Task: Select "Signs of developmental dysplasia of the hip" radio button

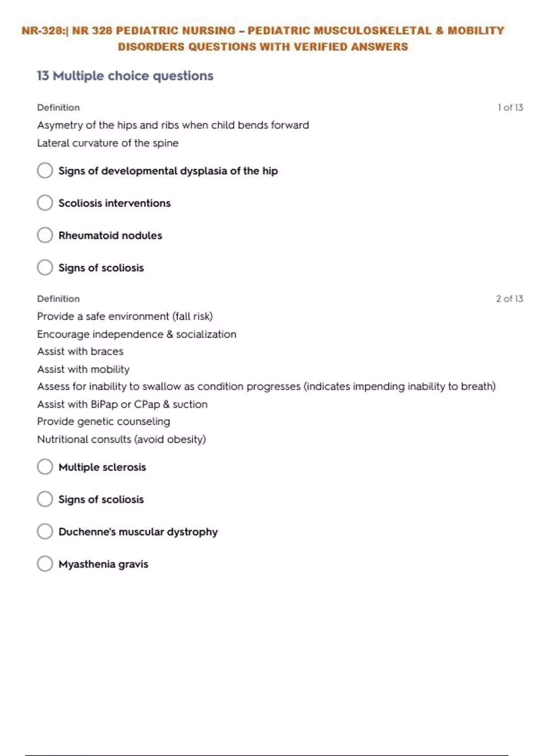Action: pyautogui.click(x=45, y=170)
